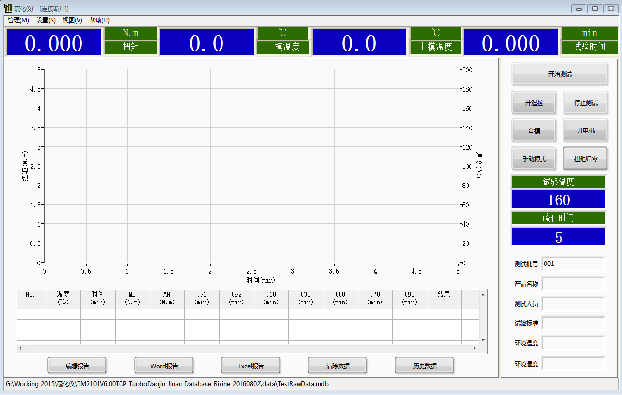622x395 pixels.
Task: Click the 0.000 torque readout beside N.m
Action: [x=54, y=42]
